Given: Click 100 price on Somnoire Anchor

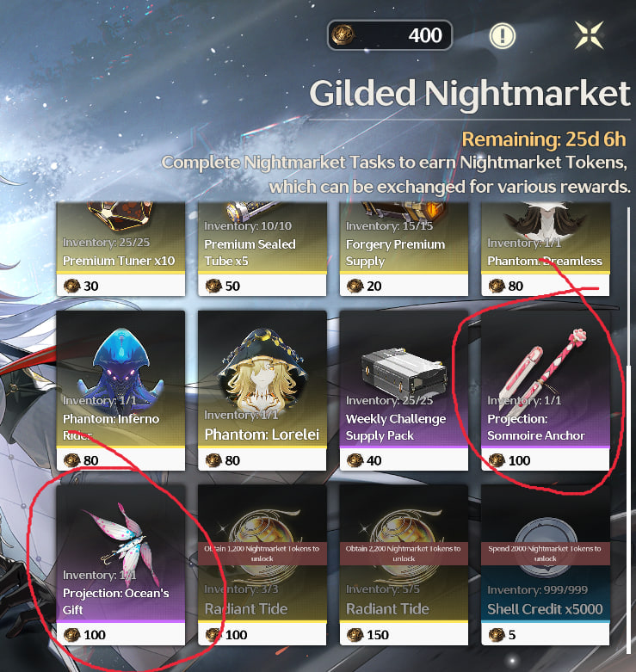Looking at the screenshot, I should click(519, 460).
